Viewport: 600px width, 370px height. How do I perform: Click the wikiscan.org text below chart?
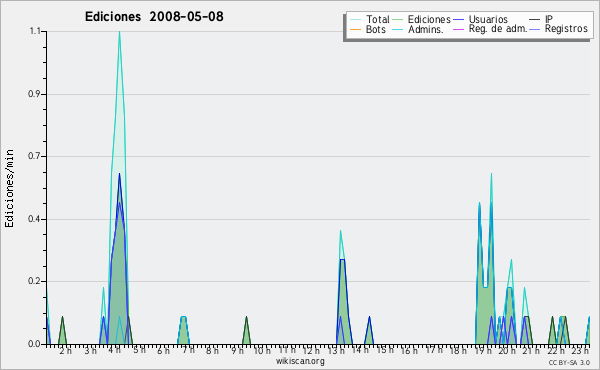[300, 361]
